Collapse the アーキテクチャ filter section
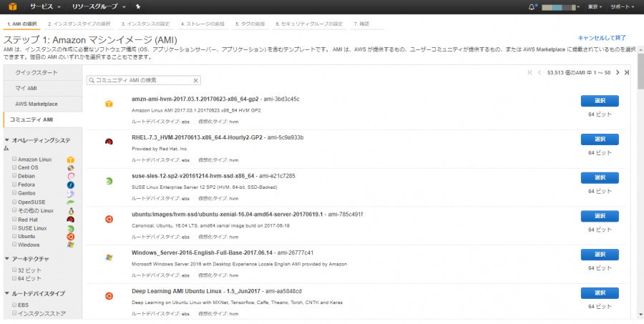The height and width of the screenshot is (324, 644). [7, 259]
